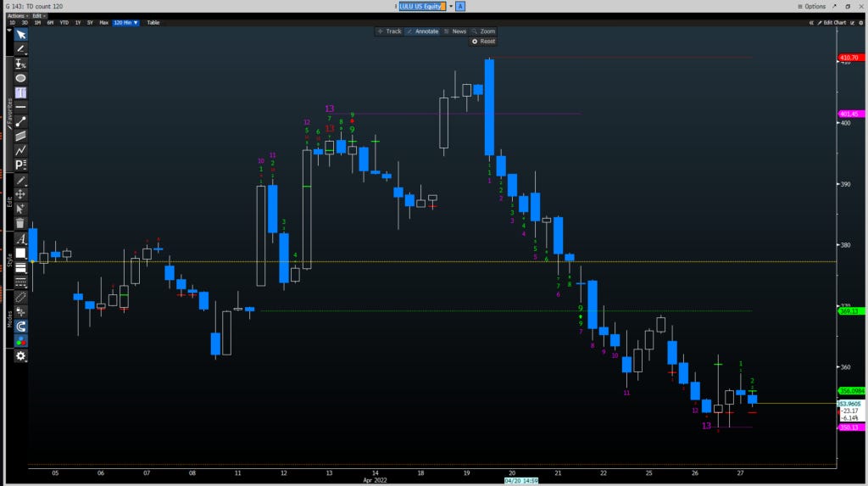Open the Edit dropdown menu
The image size is (868, 486).
point(37,16)
